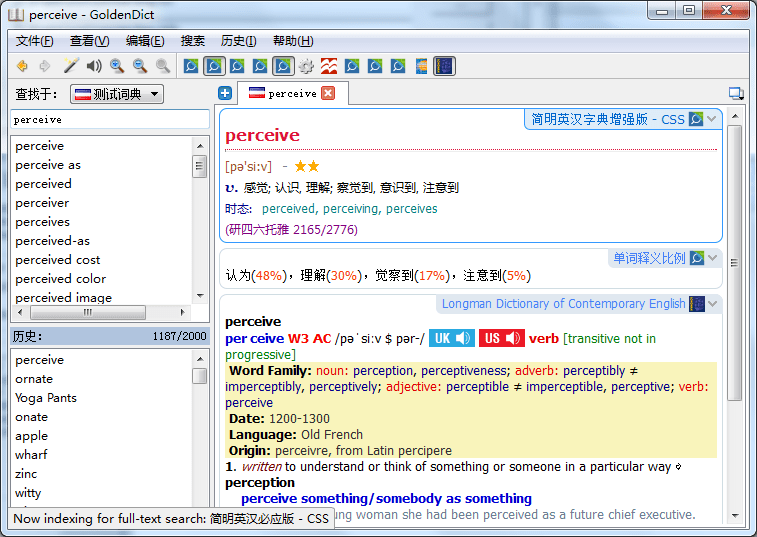Select 'zinc' in the history list
The width and height of the screenshot is (757, 537).
point(26,474)
